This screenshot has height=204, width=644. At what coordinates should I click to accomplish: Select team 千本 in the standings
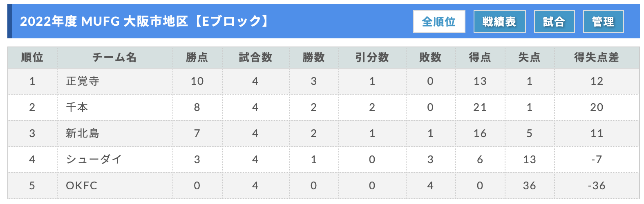pyautogui.click(x=77, y=107)
